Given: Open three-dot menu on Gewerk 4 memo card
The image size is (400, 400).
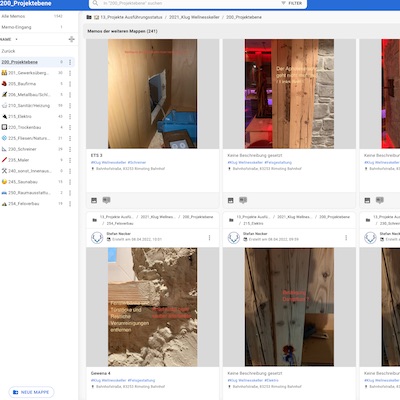Looking at the screenshot, I should coord(209,238).
